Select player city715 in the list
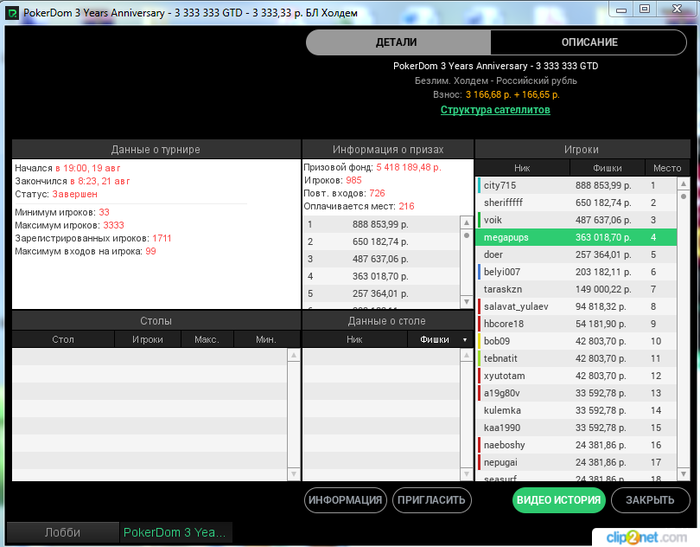Viewport: 700px width, 547px height. click(576, 185)
